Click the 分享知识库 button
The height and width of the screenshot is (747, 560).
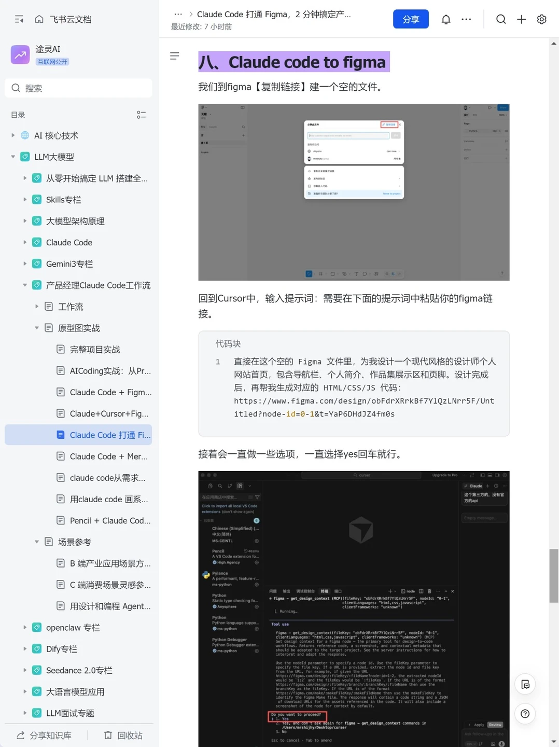coord(45,735)
